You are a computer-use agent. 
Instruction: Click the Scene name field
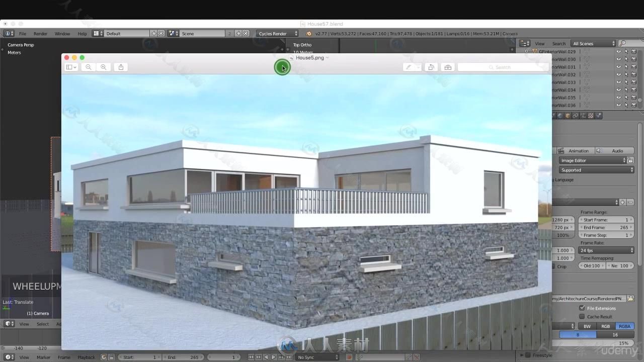[x=202, y=34]
